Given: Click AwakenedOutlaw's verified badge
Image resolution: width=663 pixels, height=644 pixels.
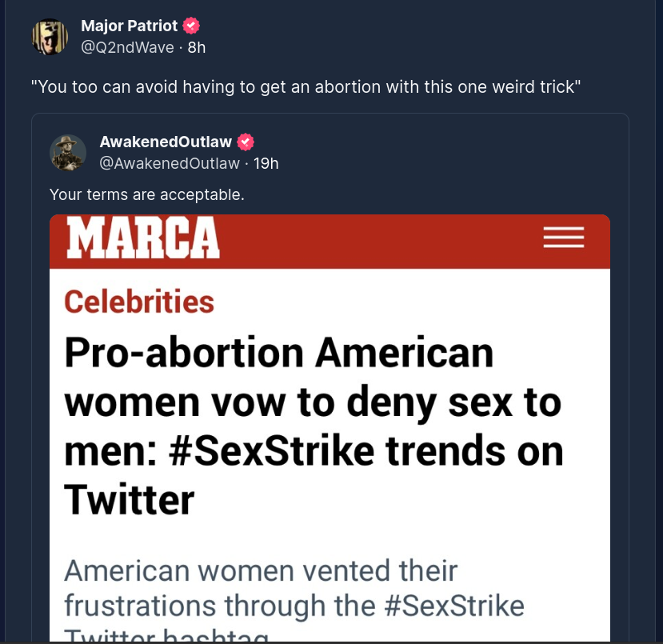Looking at the screenshot, I should (x=246, y=142).
